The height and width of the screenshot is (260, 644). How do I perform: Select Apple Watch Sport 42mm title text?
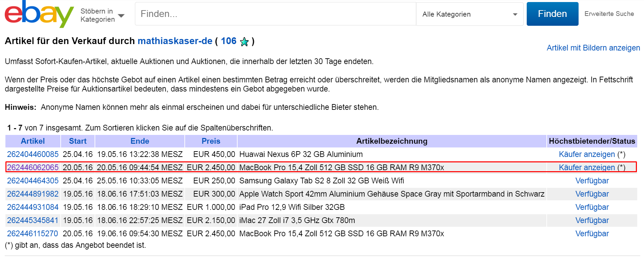click(x=392, y=194)
